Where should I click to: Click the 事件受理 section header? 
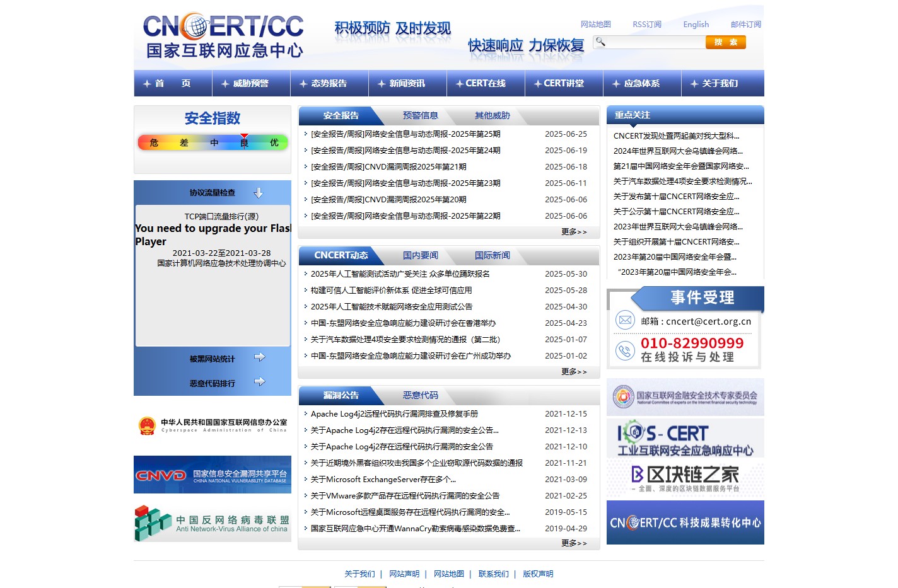[697, 298]
